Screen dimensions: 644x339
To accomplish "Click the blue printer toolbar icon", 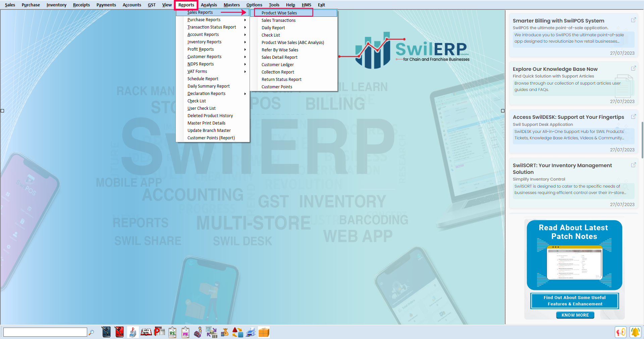I will point(251,332).
